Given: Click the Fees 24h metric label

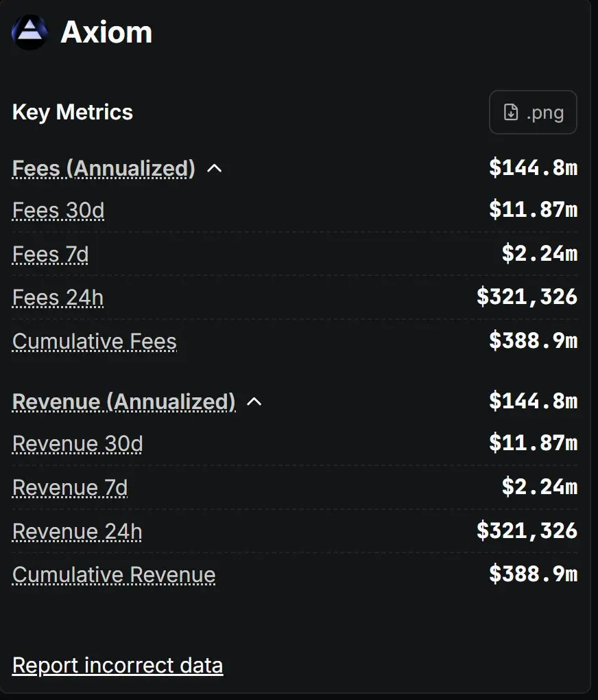Looking at the screenshot, I should pyautogui.click(x=58, y=298).
